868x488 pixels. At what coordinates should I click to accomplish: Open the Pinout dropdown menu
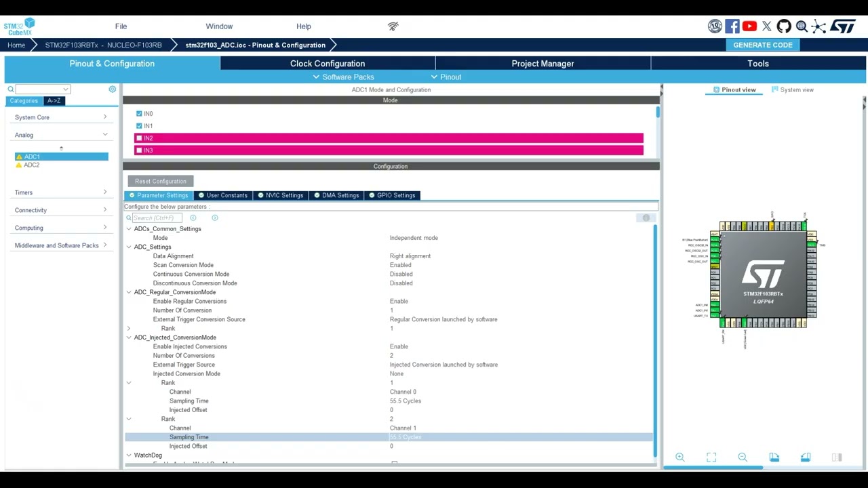pyautogui.click(x=446, y=77)
